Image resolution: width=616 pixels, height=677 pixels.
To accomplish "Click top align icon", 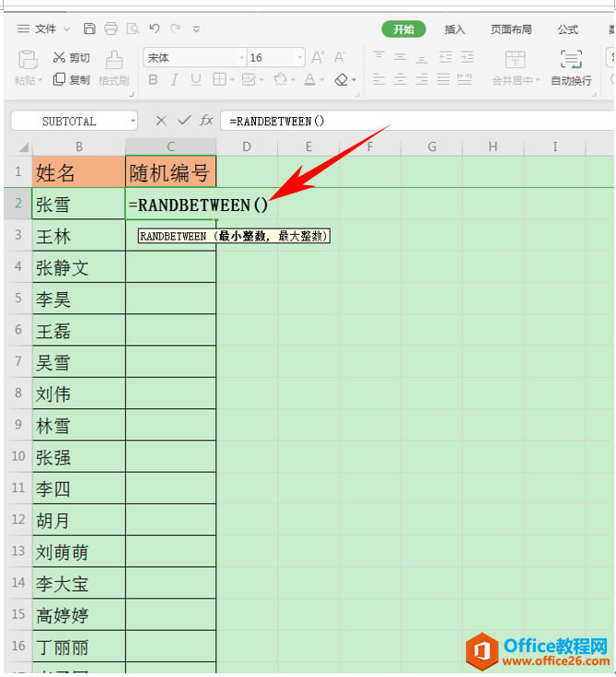I will point(378,56).
